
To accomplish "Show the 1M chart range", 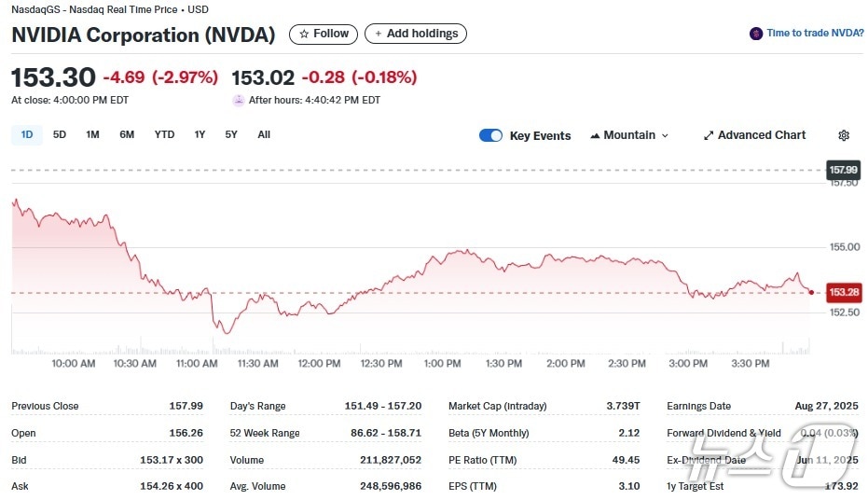I will click(x=92, y=134).
